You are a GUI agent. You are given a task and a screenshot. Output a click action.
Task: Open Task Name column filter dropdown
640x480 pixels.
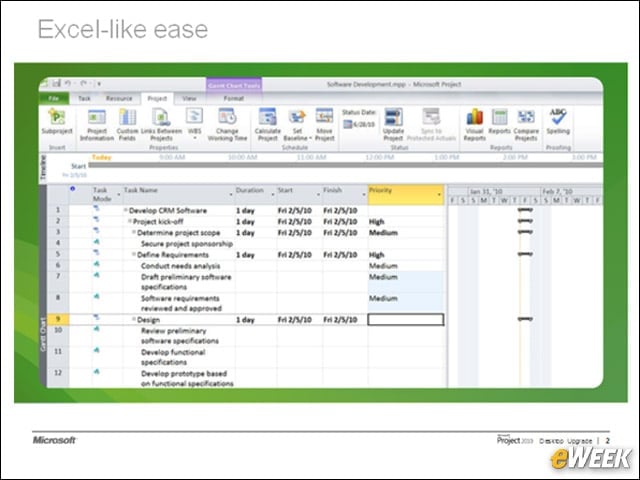click(x=231, y=195)
